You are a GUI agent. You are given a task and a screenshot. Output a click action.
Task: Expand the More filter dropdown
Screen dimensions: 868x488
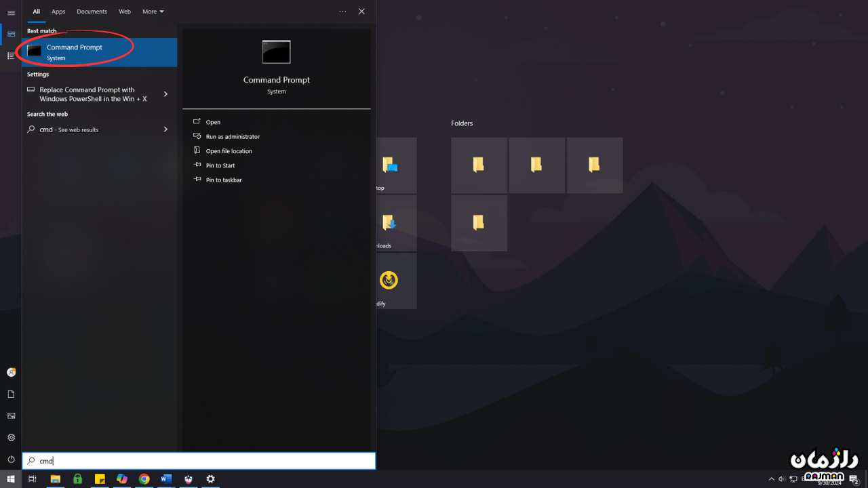(x=153, y=12)
